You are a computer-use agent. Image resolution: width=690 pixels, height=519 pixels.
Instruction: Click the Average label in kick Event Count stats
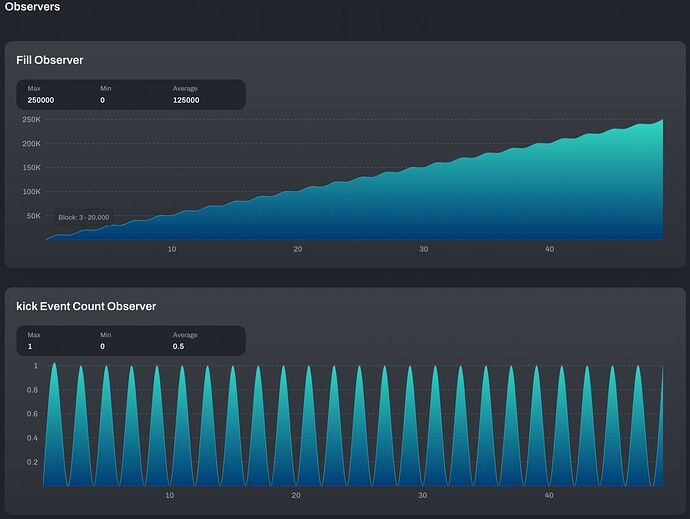click(185, 335)
